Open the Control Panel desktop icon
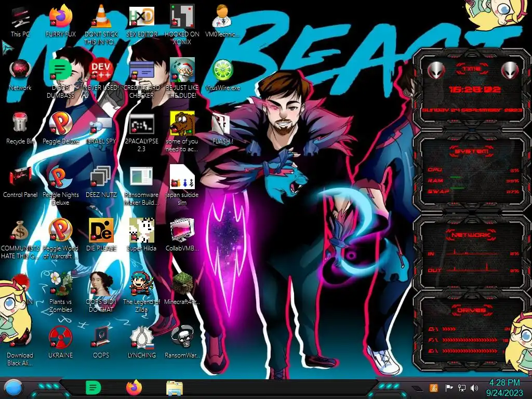The image size is (532, 399). (x=20, y=182)
